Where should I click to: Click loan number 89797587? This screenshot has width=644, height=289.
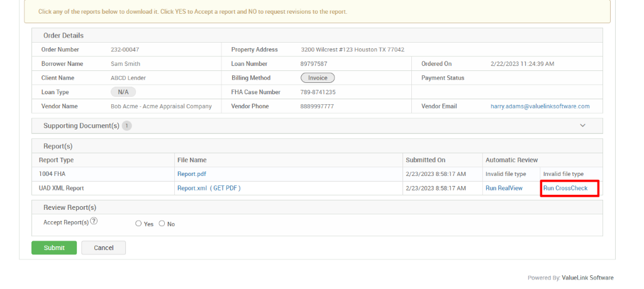pyautogui.click(x=314, y=63)
